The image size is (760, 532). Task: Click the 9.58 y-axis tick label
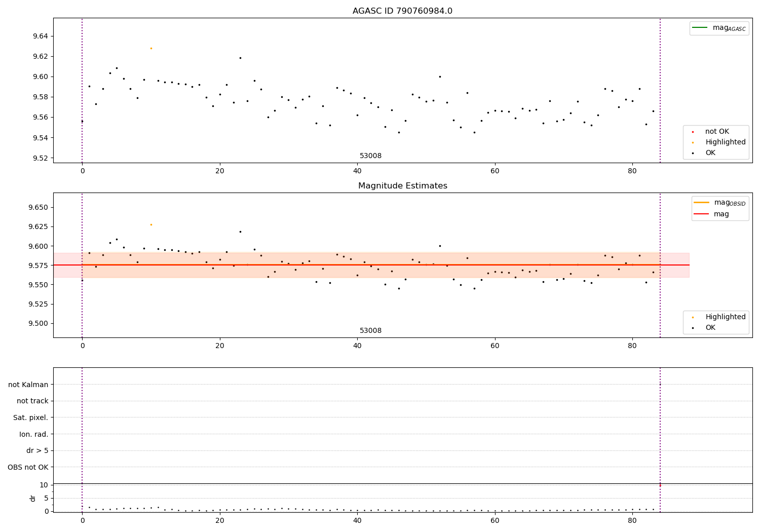click(x=41, y=97)
